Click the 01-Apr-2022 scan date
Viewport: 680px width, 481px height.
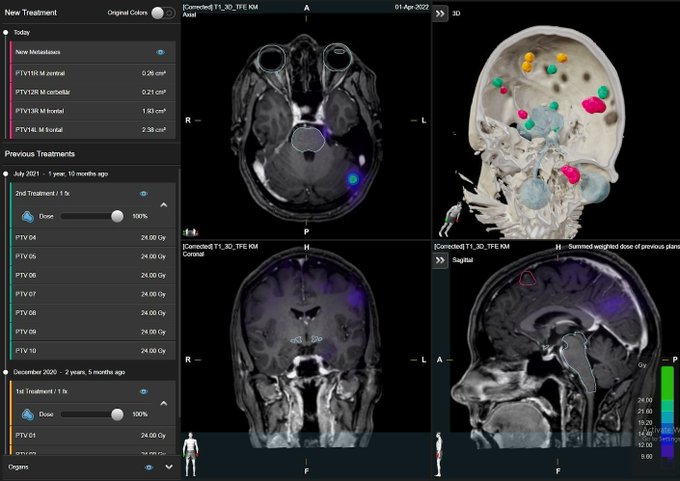[x=412, y=7]
